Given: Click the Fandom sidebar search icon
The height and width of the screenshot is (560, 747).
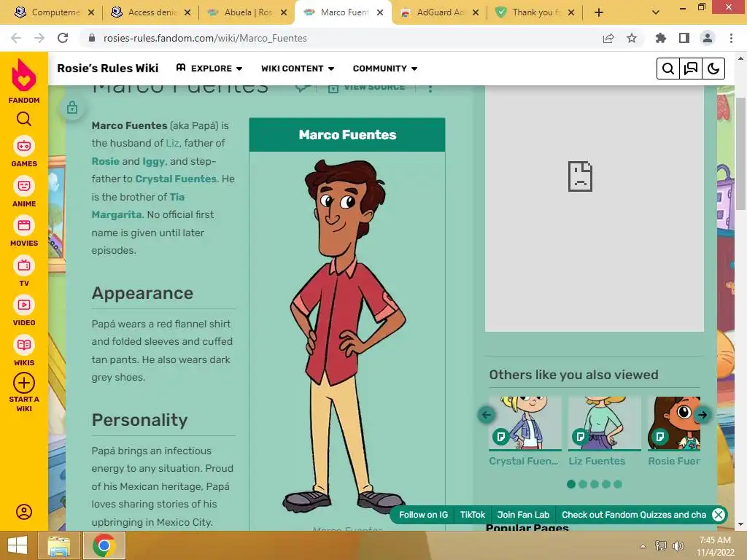Looking at the screenshot, I should (x=24, y=119).
